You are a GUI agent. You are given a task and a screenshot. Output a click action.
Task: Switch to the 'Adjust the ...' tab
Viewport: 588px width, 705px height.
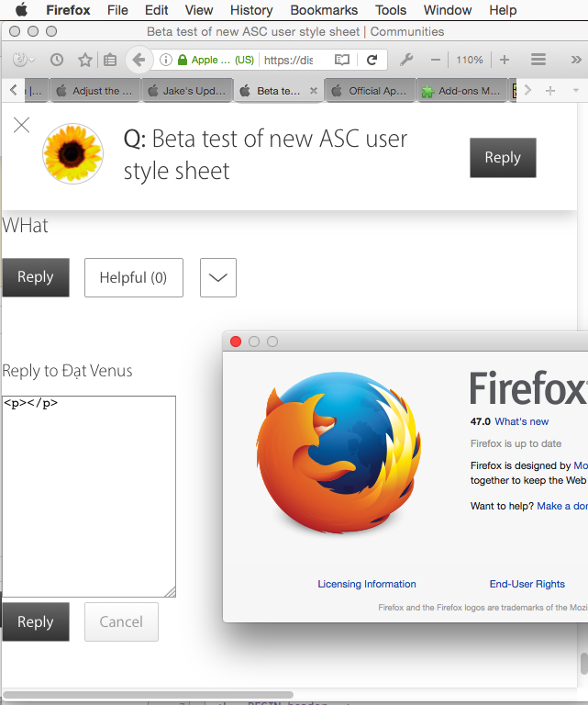(x=94, y=91)
